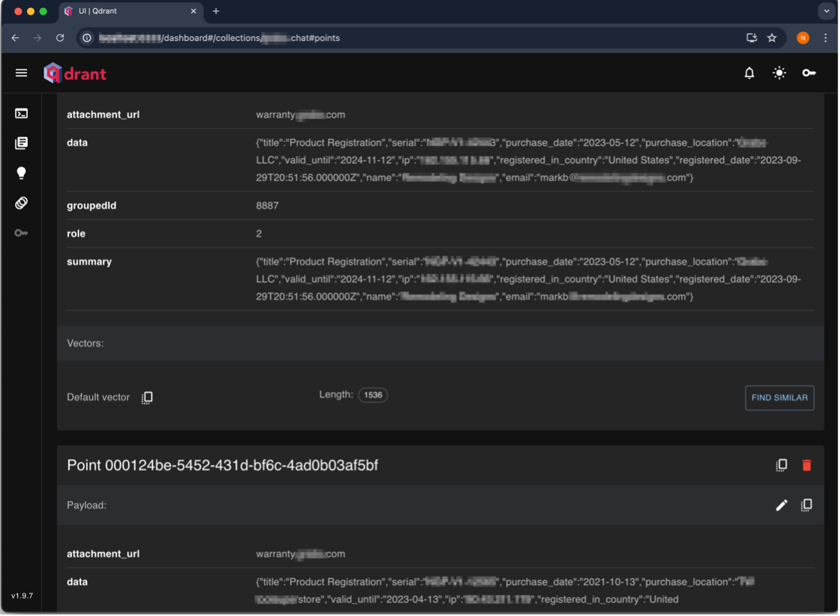Open the Chrome profile avatar N
The image size is (840, 616).
[803, 38]
